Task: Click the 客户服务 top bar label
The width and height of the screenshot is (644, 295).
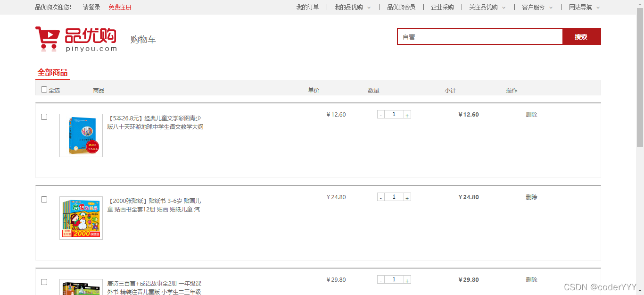Action: 533,7
